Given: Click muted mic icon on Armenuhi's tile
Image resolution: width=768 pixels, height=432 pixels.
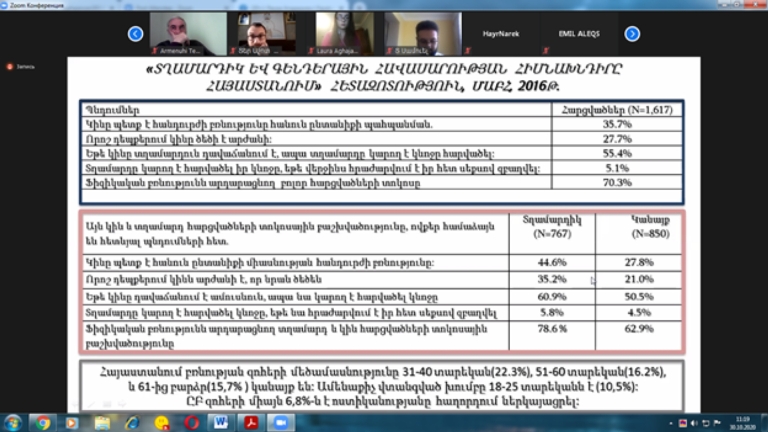Looking at the screenshot, I should click(155, 50).
